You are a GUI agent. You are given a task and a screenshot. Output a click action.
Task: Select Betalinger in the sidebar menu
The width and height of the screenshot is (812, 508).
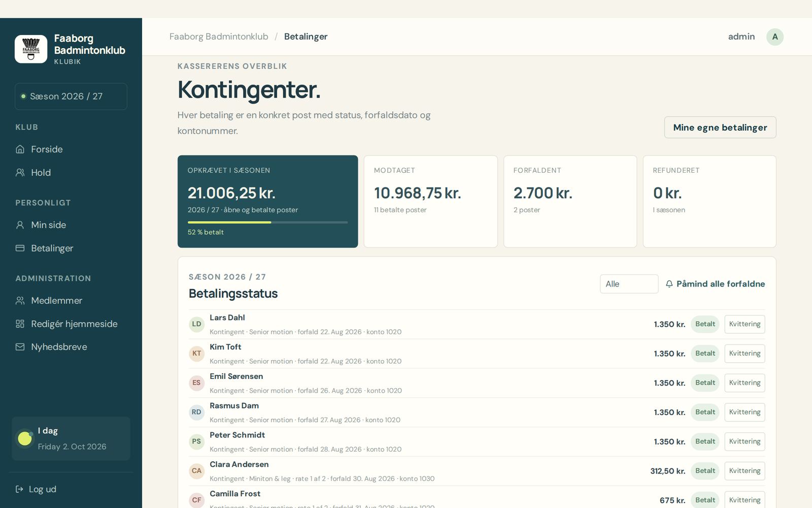pos(71,248)
